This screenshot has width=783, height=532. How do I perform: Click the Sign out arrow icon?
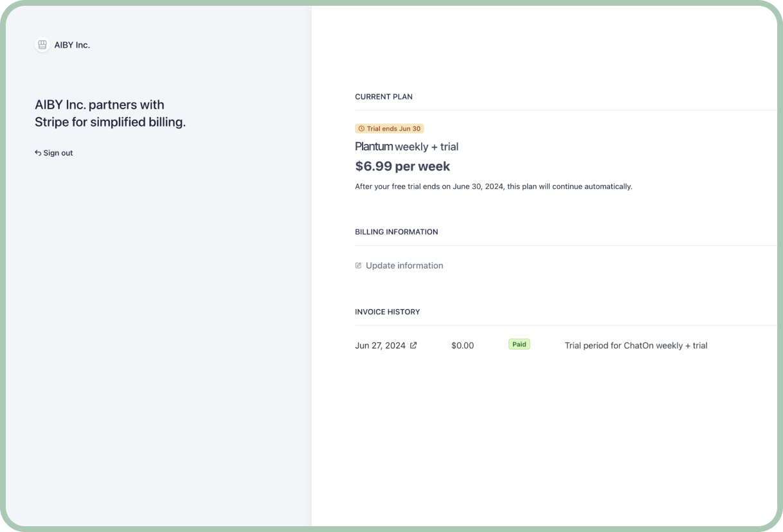(x=38, y=153)
